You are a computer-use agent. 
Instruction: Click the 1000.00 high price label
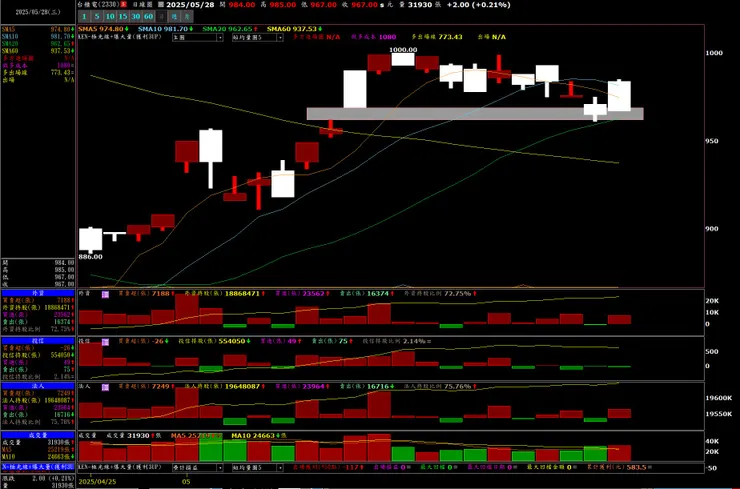pos(403,50)
